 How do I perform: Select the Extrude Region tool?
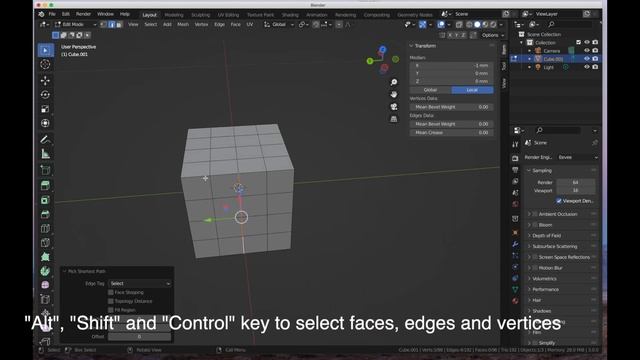pos(45,186)
